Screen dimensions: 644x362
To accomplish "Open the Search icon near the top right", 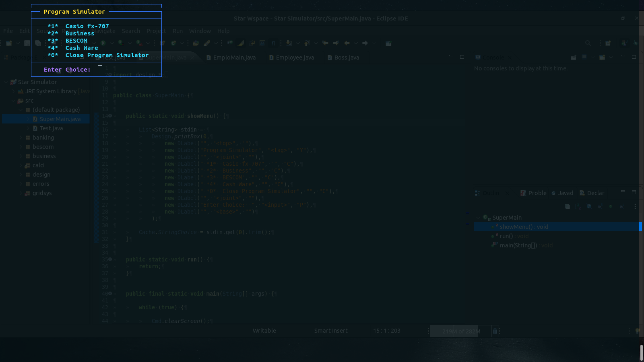I will [x=588, y=43].
